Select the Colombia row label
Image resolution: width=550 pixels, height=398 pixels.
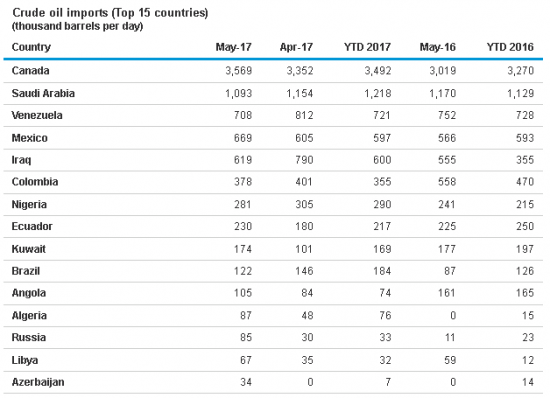[x=35, y=182]
